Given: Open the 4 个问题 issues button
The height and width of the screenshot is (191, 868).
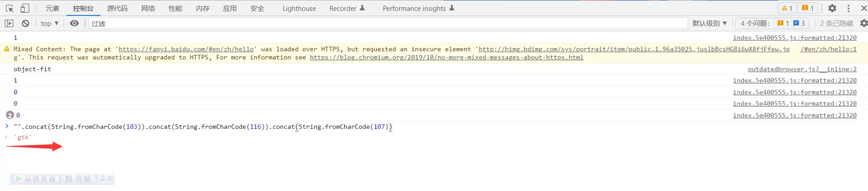Looking at the screenshot, I should (x=772, y=24).
